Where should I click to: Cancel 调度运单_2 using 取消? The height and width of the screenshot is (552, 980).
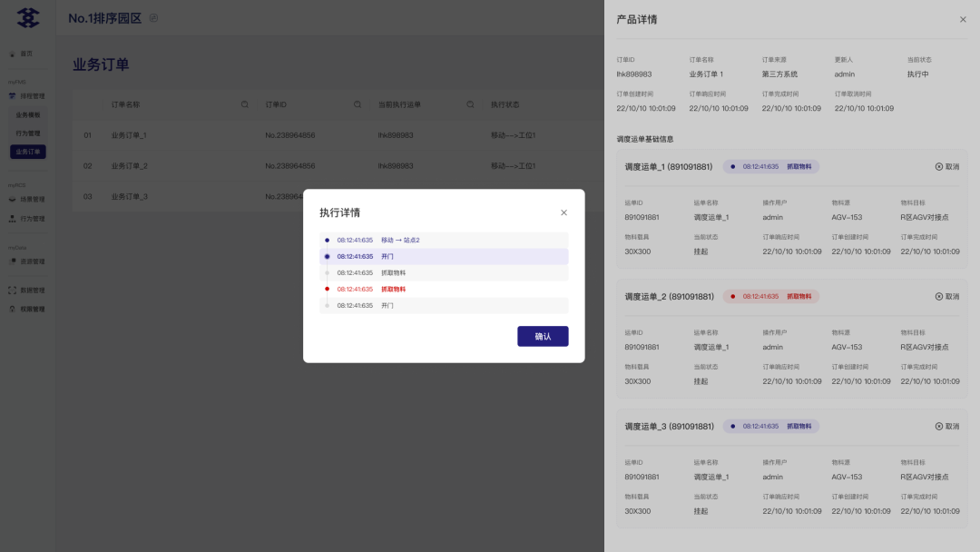pos(946,297)
